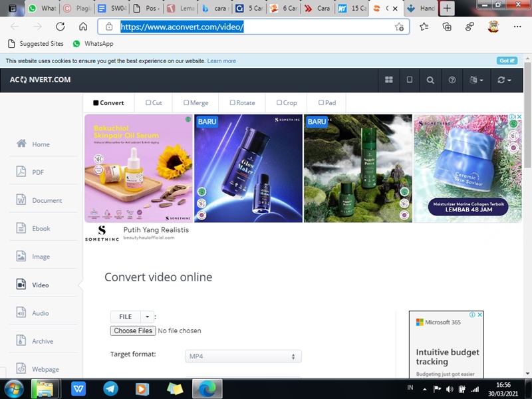Open the Collections icon
The image size is (532, 399).
pyautogui.click(x=447, y=27)
